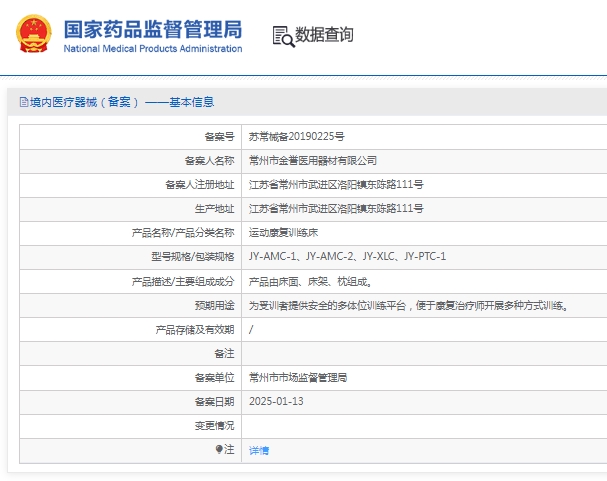Click the 预期用途 value text
The height and width of the screenshot is (481, 607).
408,306
